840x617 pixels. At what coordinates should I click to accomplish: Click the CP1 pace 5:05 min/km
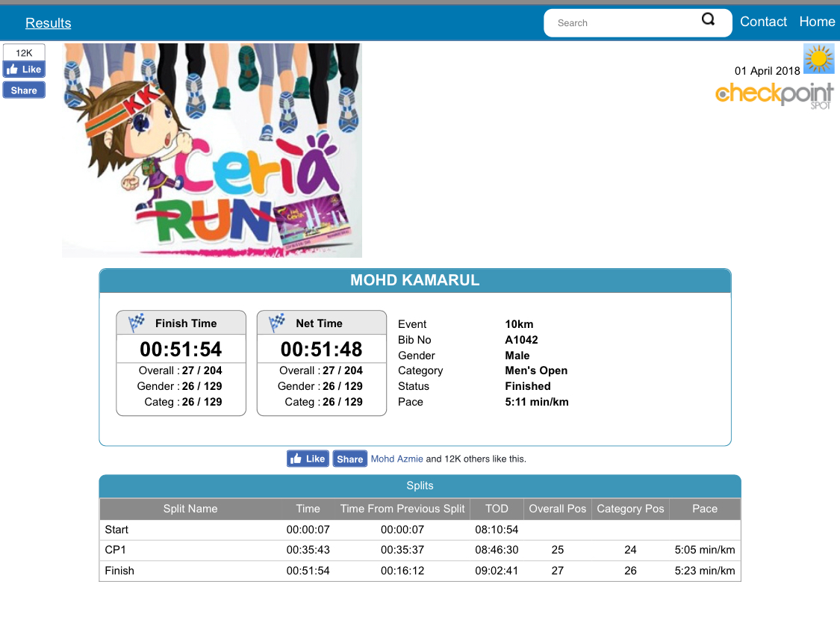point(705,550)
